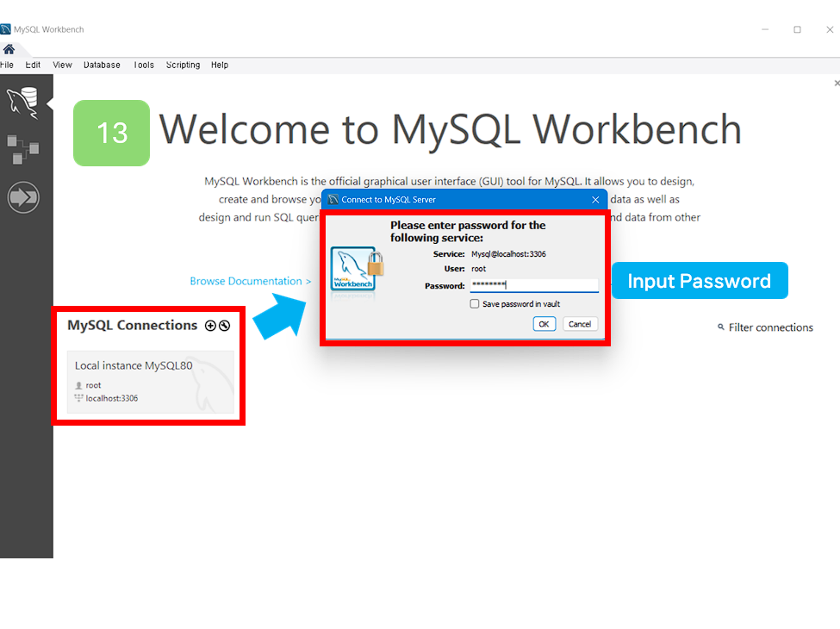Click the Welcome to MySQL Workbench heading
Screen dimensions: 840x629
(450, 130)
